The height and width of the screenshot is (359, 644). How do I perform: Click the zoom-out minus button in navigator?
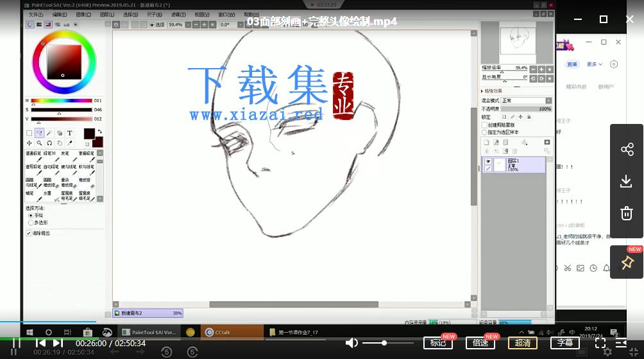click(x=533, y=69)
